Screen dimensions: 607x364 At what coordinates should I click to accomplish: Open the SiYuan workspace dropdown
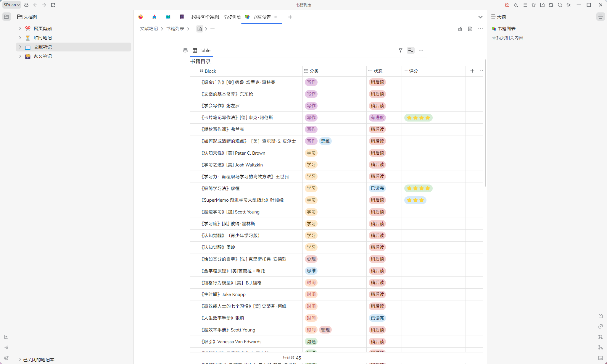coord(12,5)
